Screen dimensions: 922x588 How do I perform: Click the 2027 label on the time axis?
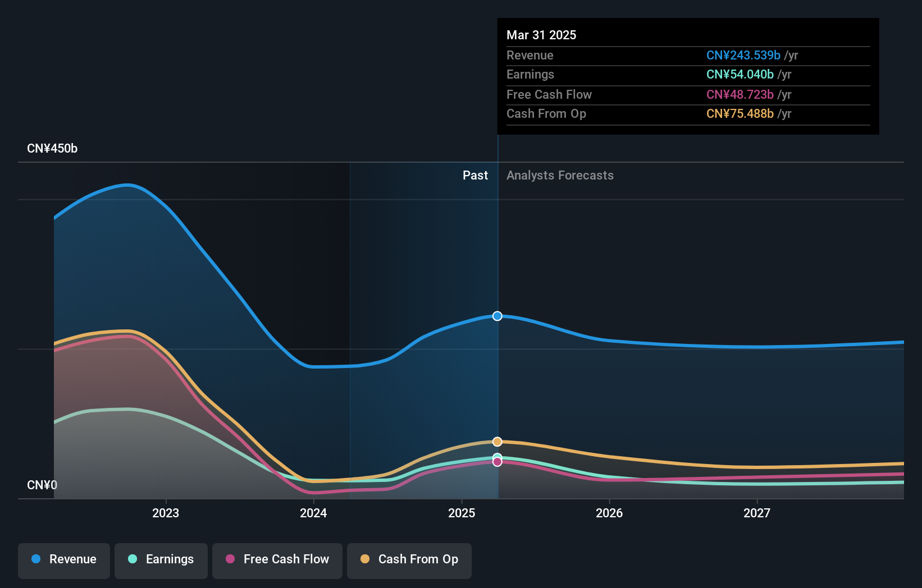pyautogui.click(x=757, y=512)
